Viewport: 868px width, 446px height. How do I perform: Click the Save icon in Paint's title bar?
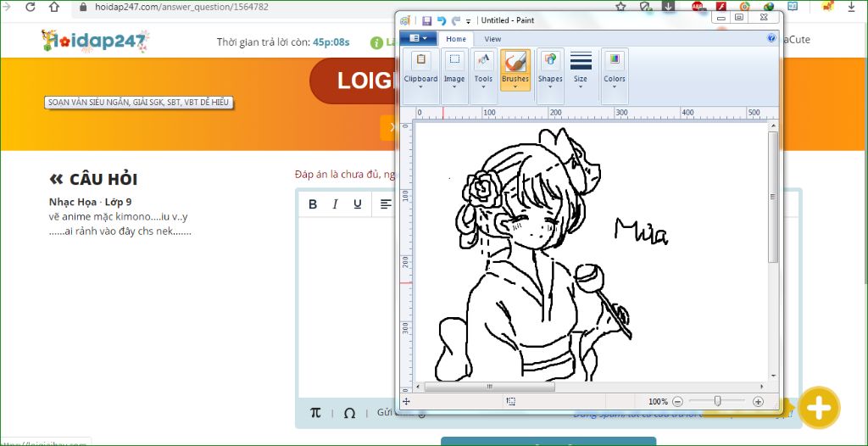(x=426, y=21)
